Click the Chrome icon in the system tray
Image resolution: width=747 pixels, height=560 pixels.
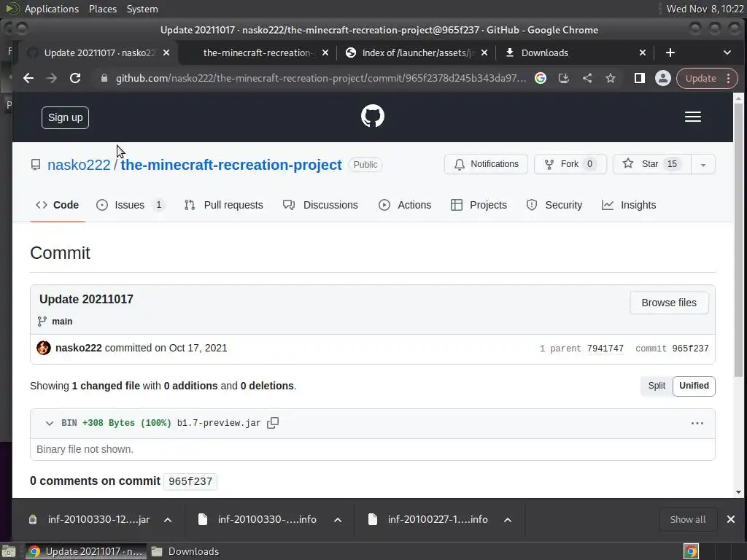(691, 551)
